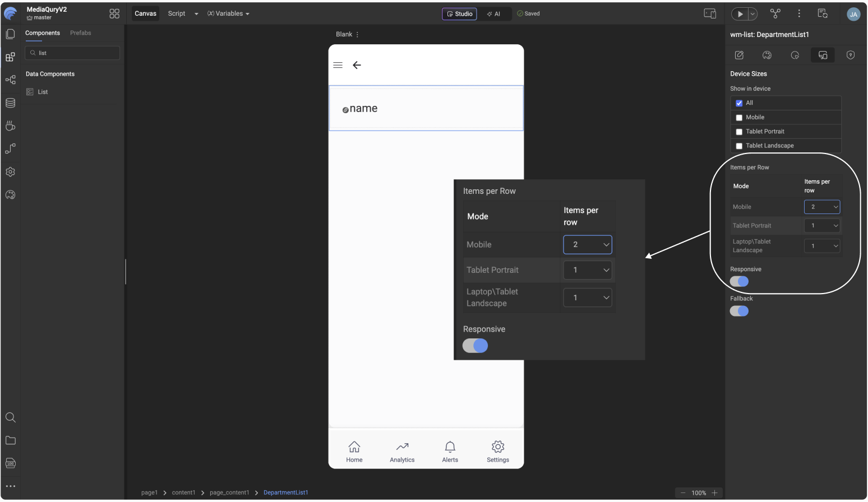Switch to the Prefabs tab
This screenshot has height=502, width=868.
click(81, 33)
